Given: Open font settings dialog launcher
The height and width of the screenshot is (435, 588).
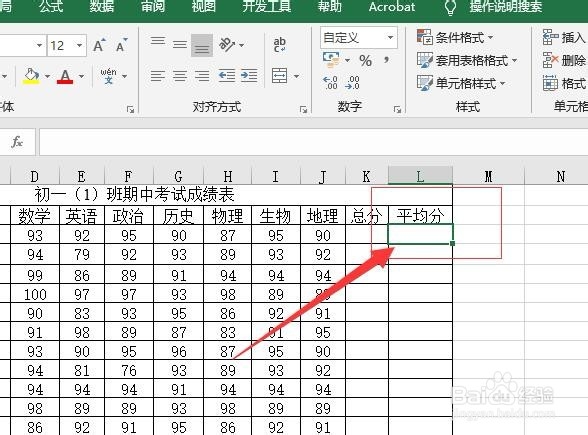Looking at the screenshot, I should 130,110.
